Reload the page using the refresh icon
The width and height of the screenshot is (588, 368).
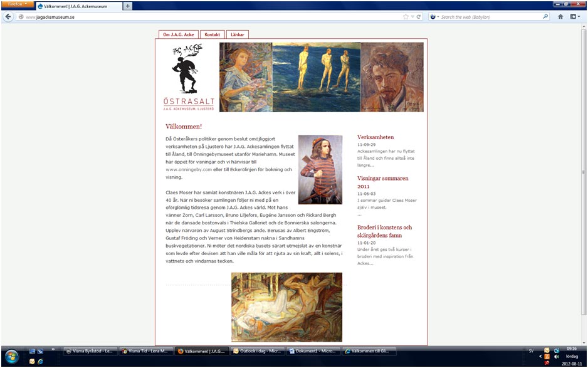(419, 17)
